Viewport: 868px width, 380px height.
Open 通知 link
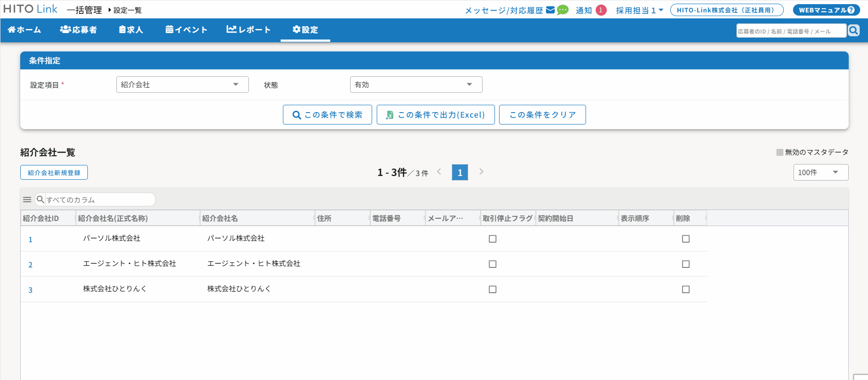pyautogui.click(x=584, y=10)
